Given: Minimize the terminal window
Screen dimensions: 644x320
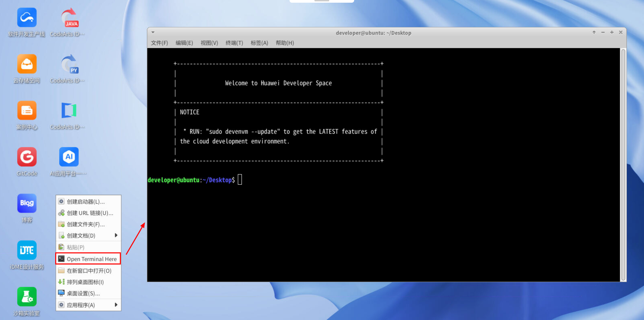Looking at the screenshot, I should (x=603, y=32).
